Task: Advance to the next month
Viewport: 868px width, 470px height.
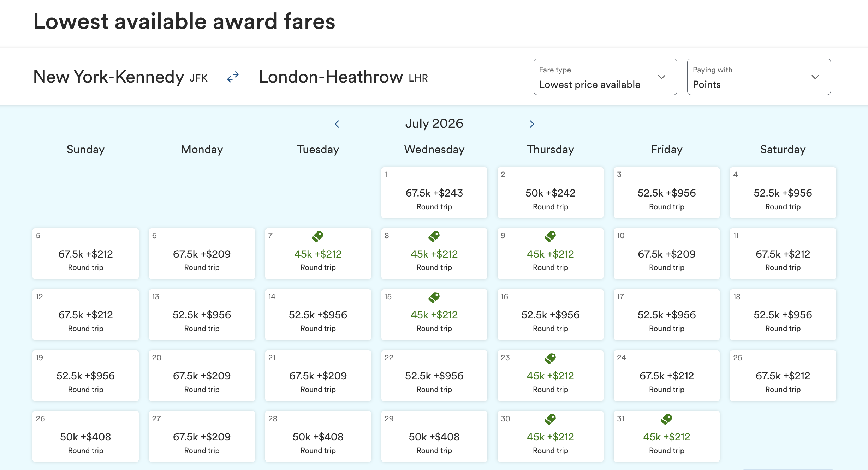Action: (x=532, y=124)
